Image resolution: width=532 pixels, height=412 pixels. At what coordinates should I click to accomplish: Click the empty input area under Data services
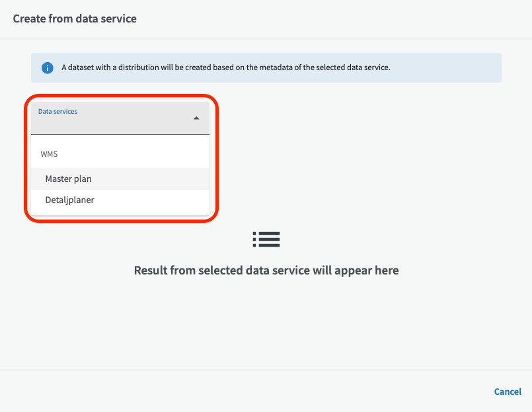click(x=106, y=126)
